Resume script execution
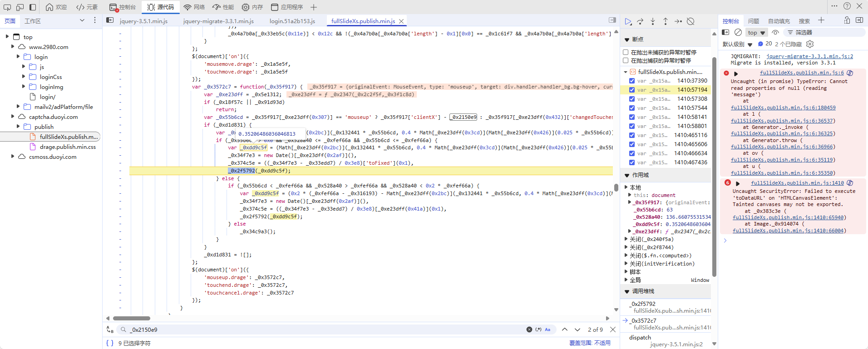Screen dimensions: 868x349 tap(628, 21)
